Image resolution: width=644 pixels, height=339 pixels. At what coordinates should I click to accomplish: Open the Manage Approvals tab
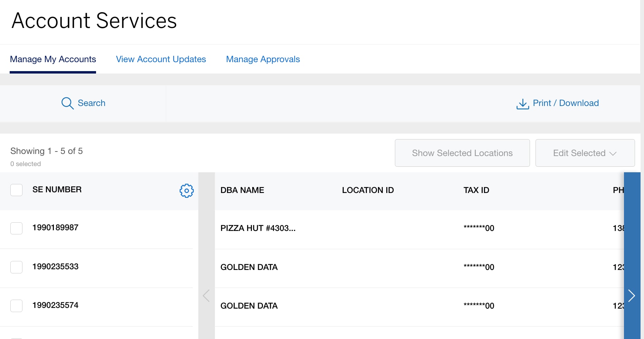(263, 59)
